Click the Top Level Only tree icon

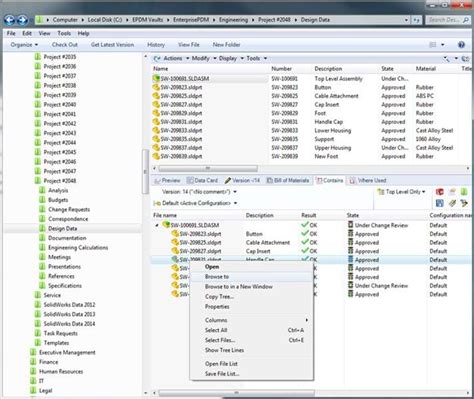pyautogui.click(x=381, y=192)
